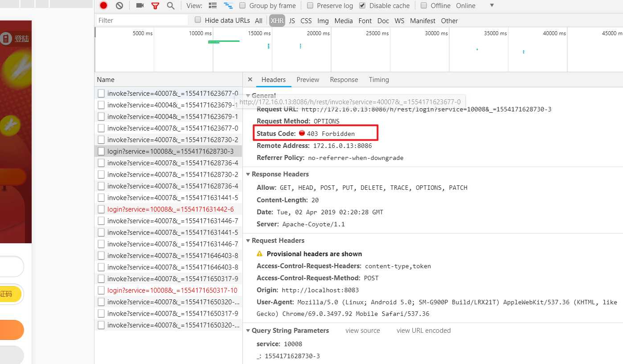Image resolution: width=623 pixels, height=364 pixels.
Task: Open network search with magnifier icon
Action: pos(171,6)
